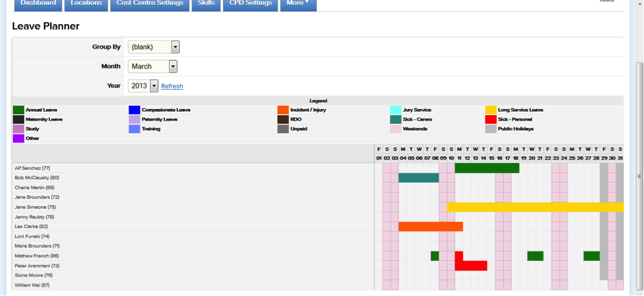This screenshot has height=296, width=644.
Task: Go to CPD Settings tab
Action: pos(250,4)
